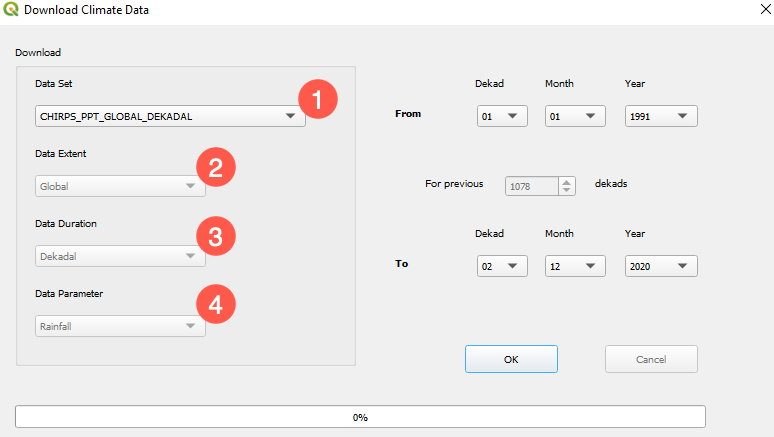The width and height of the screenshot is (774, 437).
Task: Click the QGIS logo in title bar
Action: [11, 11]
